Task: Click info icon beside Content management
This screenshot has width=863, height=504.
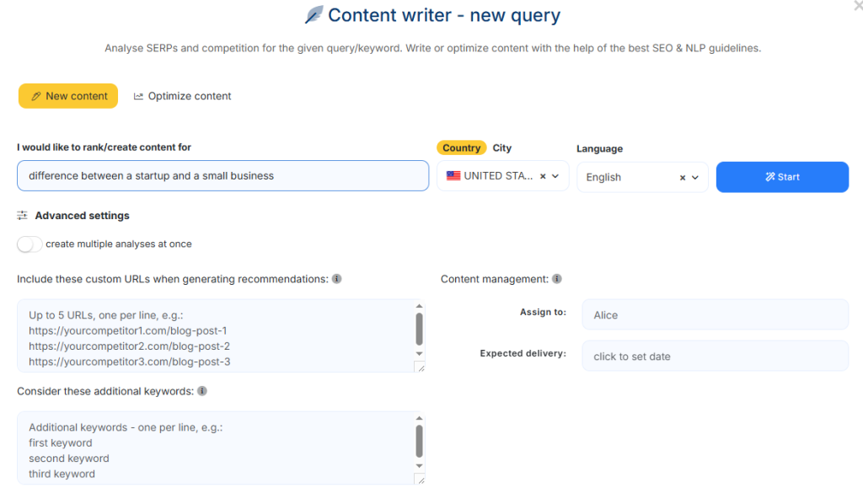Action: [x=557, y=279]
